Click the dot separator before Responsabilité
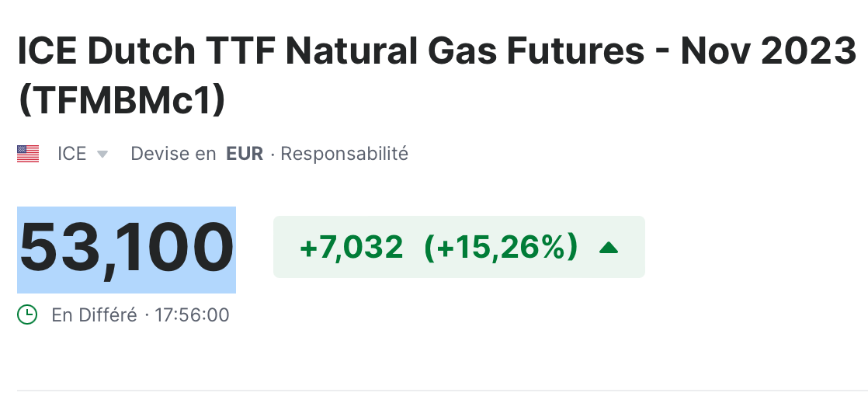This screenshot has height=396, width=868. coord(273,154)
